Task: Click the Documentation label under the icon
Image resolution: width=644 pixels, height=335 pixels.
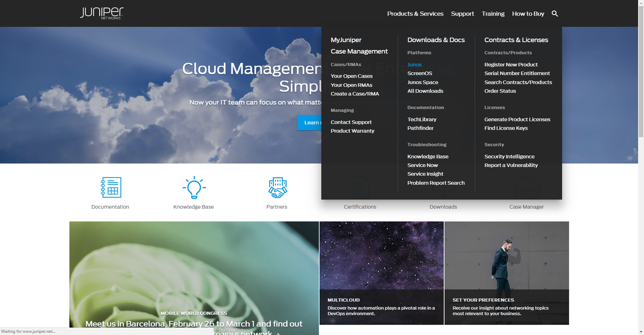Action: coord(110,207)
